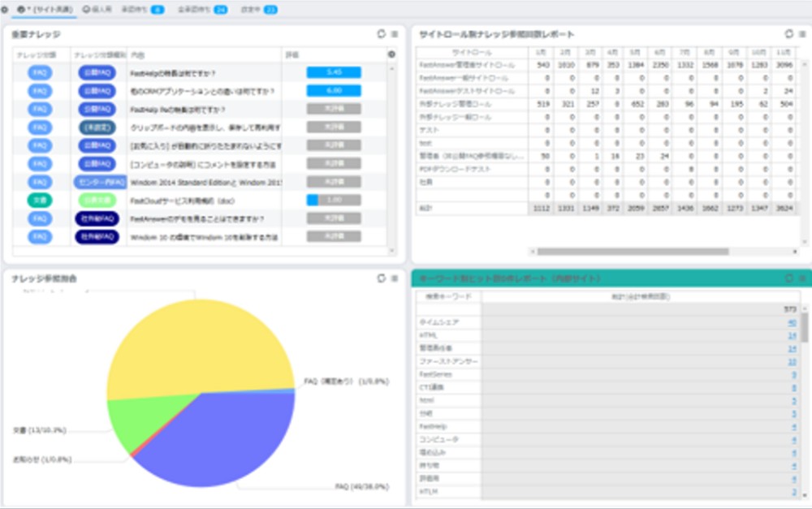The width and height of the screenshot is (812, 509).
Task: Click the '検索キーワード' column header
Action: pyautogui.click(x=449, y=296)
